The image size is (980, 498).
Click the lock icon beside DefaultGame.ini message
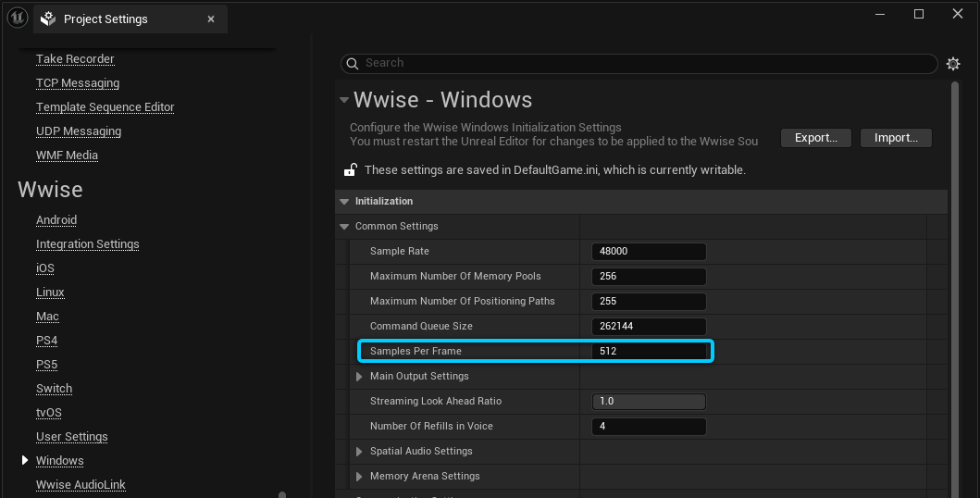click(351, 170)
